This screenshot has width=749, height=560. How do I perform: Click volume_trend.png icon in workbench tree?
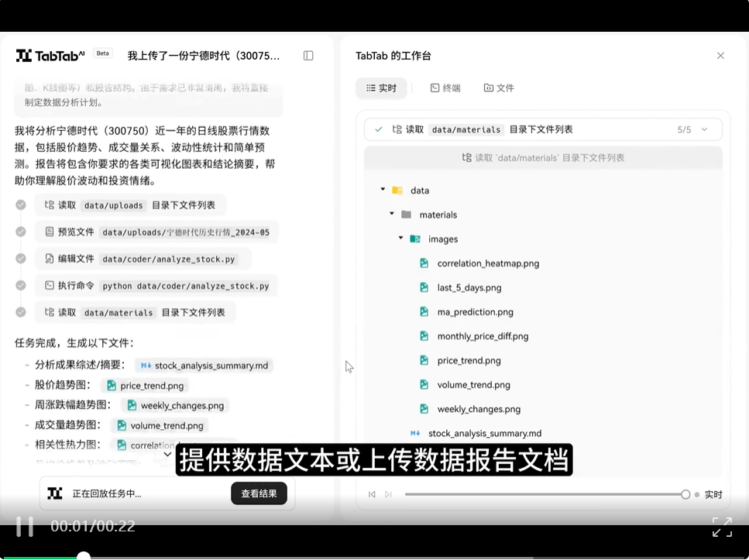click(424, 384)
